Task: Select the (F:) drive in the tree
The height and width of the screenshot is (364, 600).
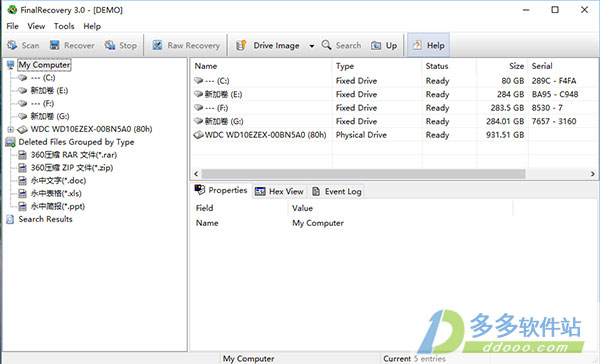Action: [42, 103]
